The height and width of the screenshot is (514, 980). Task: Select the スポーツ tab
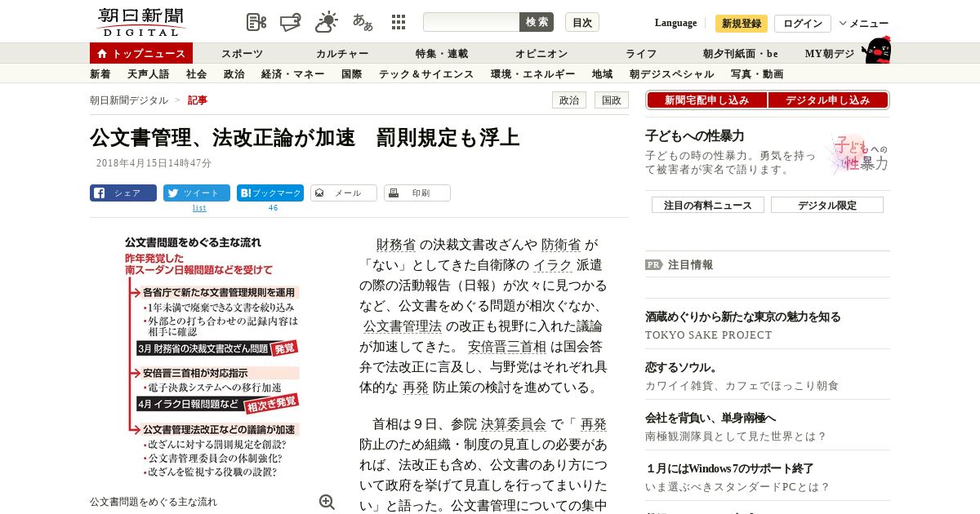click(242, 53)
